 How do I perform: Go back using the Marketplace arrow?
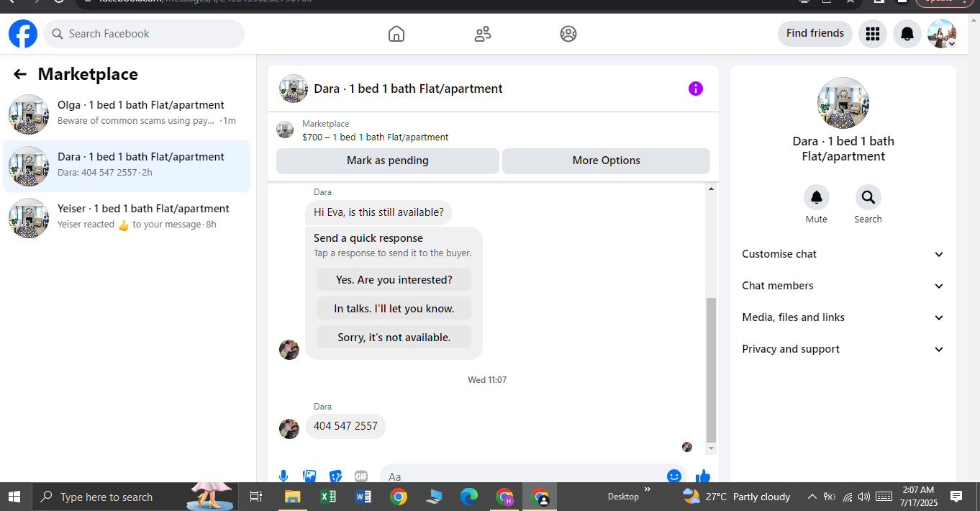[20, 74]
